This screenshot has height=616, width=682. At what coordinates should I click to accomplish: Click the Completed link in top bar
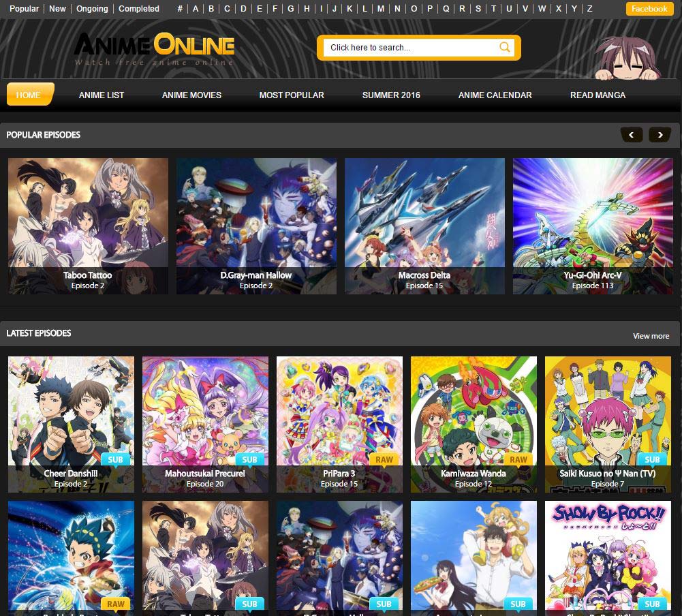[x=139, y=9]
